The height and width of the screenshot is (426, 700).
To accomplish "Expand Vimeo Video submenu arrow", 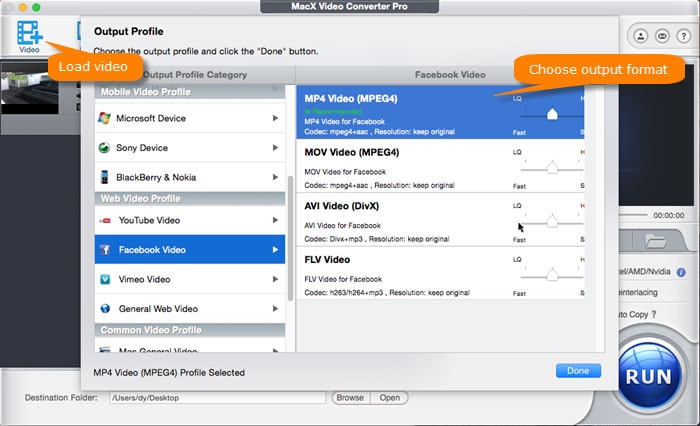I will tap(275, 279).
